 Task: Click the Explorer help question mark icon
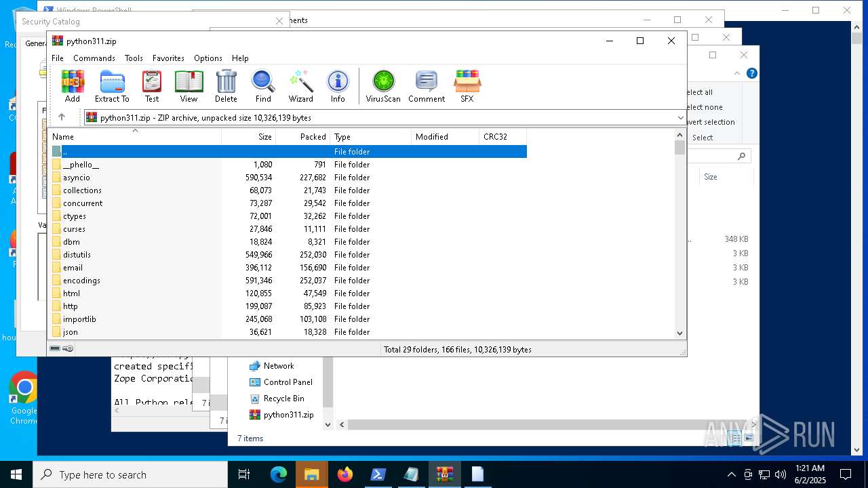pyautogui.click(x=751, y=73)
